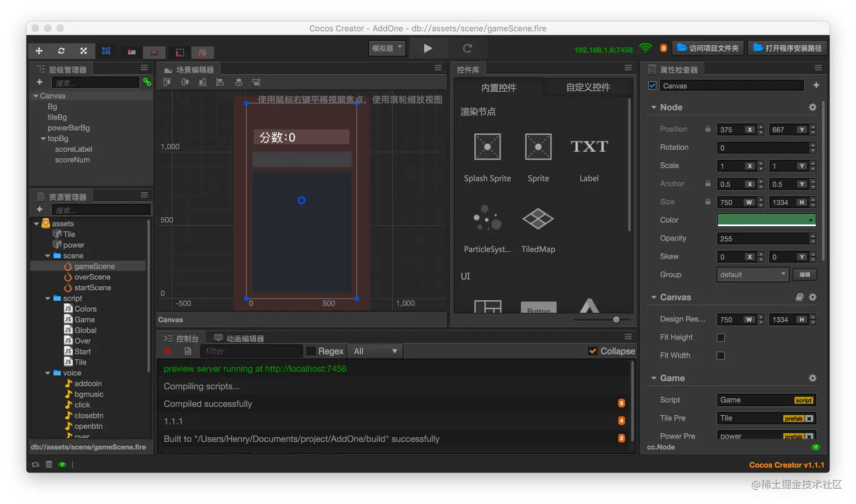Switch to the 自定义控件 tab
The width and height of the screenshot is (856, 504).
pos(588,87)
